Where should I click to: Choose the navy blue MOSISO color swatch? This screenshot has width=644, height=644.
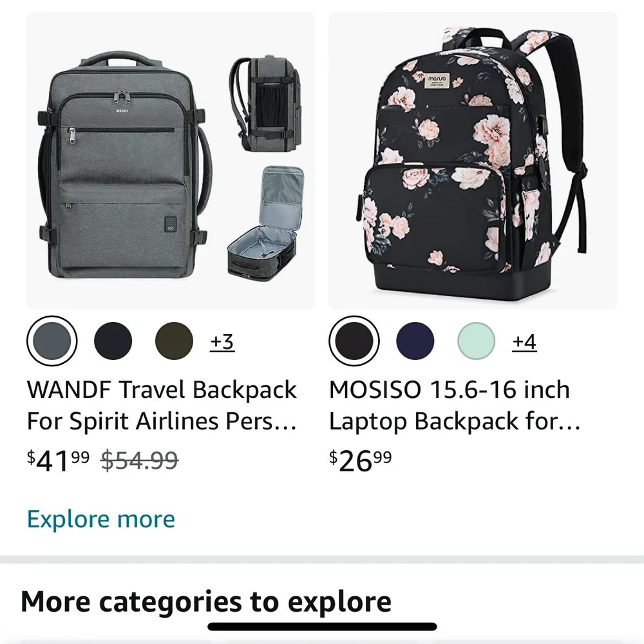pos(415,341)
